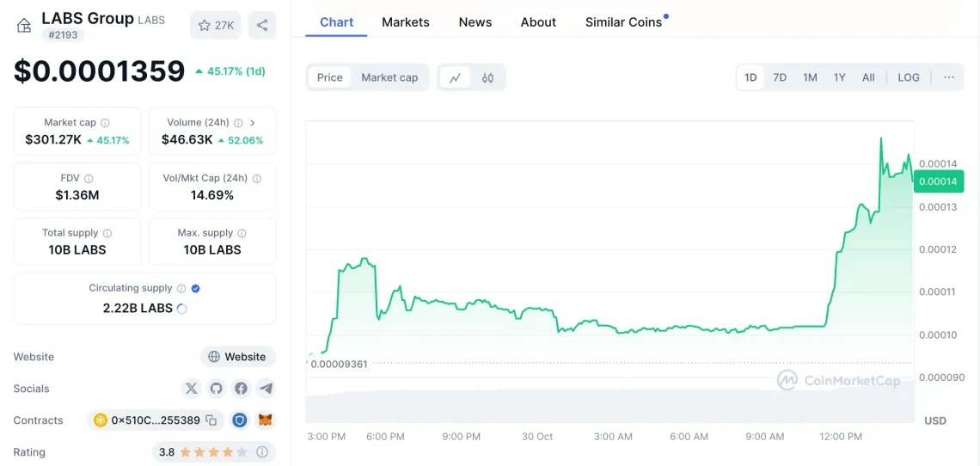Image resolution: width=980 pixels, height=466 pixels.
Task: Click the blue shield security icon
Action: pyautogui.click(x=240, y=420)
